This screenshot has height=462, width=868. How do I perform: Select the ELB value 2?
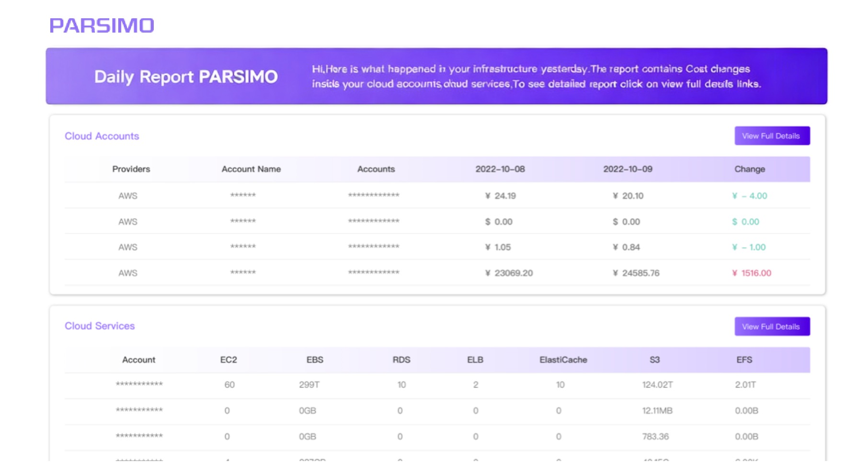point(476,385)
